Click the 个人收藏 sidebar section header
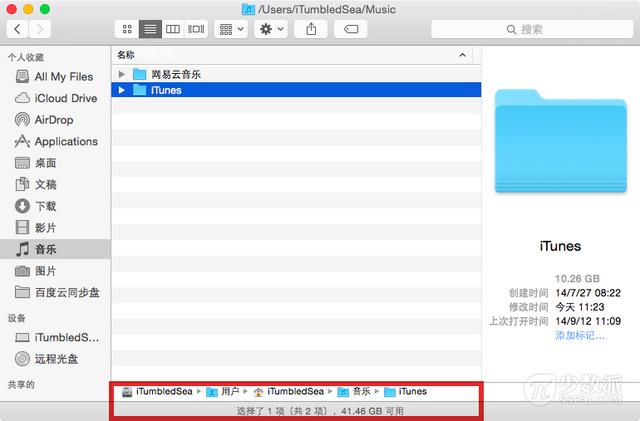Viewport: 640px width, 421px height. (x=26, y=57)
